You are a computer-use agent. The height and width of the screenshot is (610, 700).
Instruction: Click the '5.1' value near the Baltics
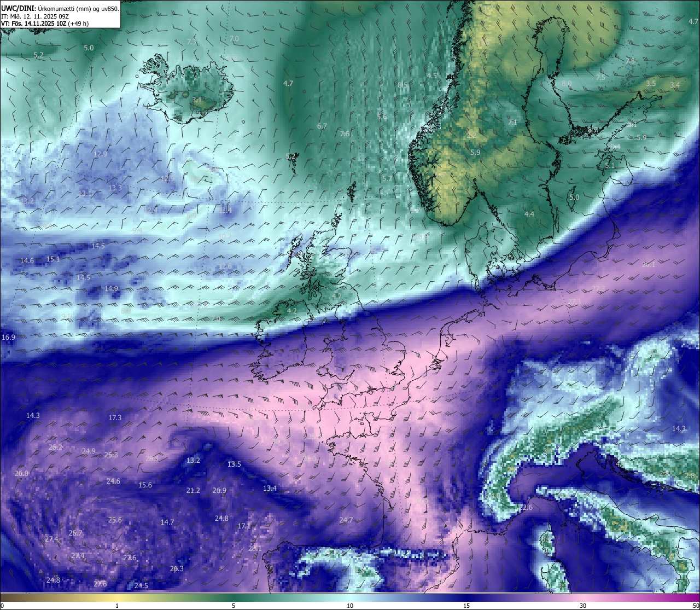pos(610,166)
